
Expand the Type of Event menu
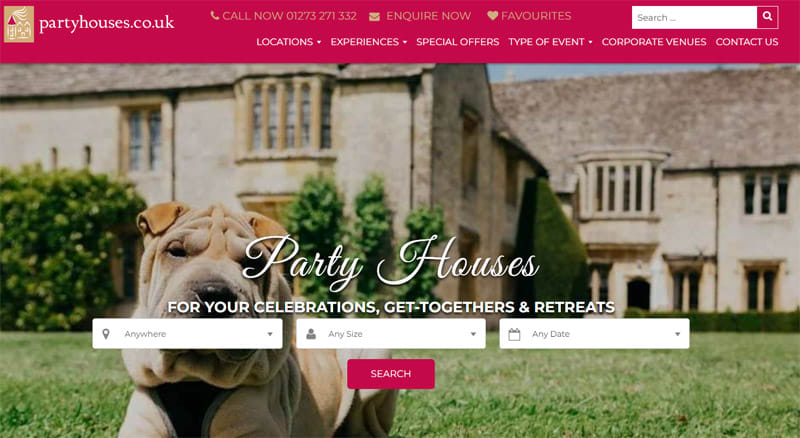(551, 42)
